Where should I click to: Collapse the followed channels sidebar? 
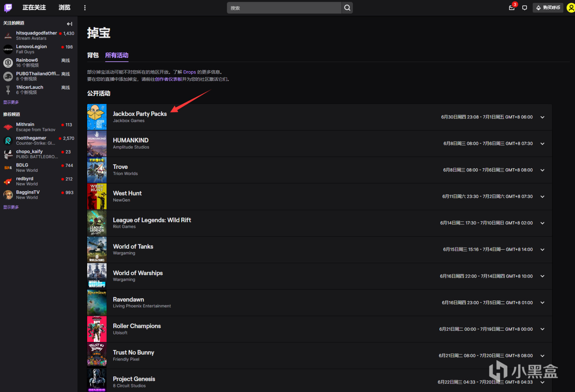(70, 24)
